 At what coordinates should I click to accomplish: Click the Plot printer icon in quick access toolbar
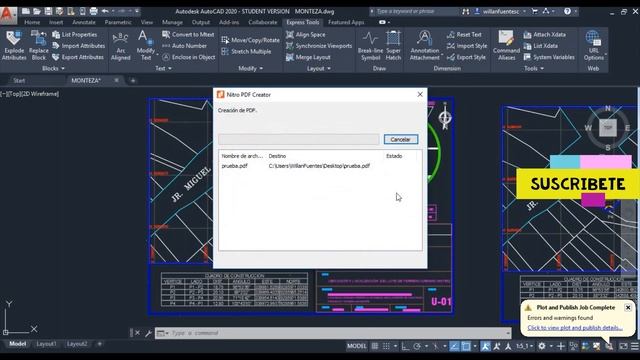pyautogui.click(x=93, y=11)
